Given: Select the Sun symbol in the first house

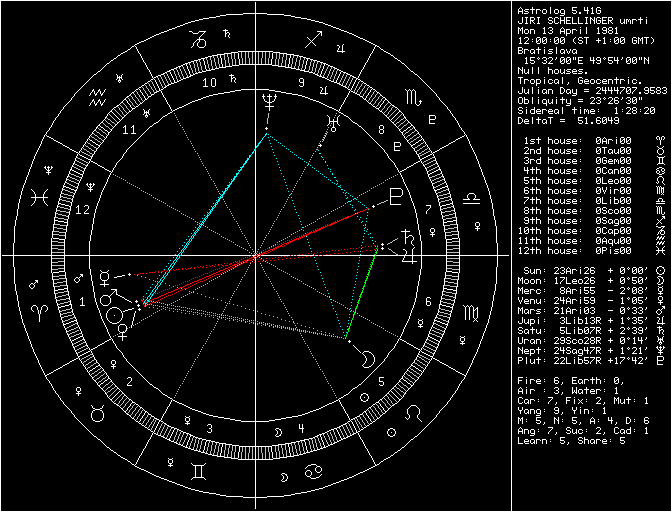Looking at the screenshot, I should 118,316.
